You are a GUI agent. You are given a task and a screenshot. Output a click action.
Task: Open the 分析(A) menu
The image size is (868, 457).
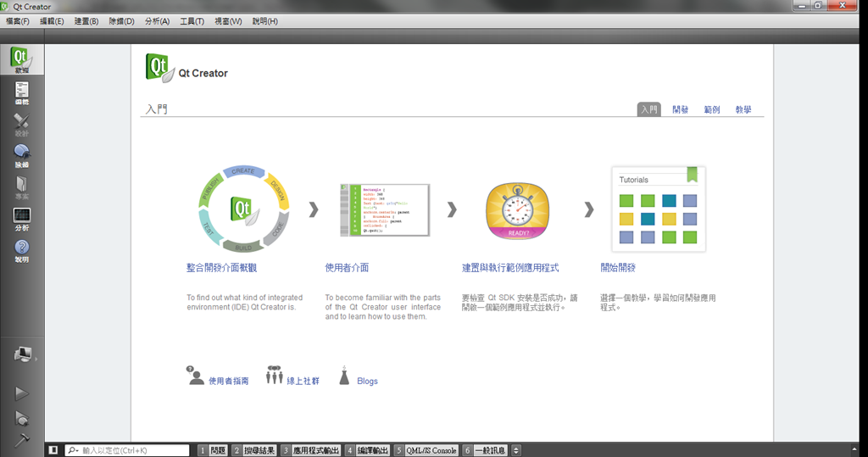pos(157,21)
